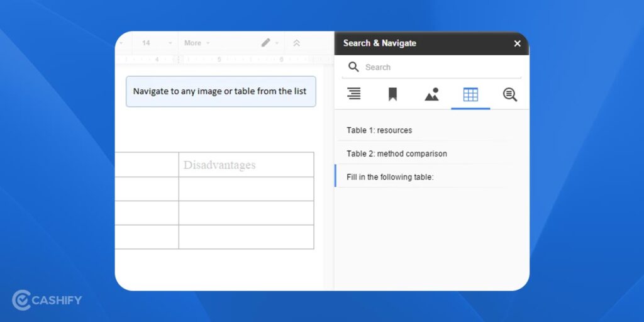The height and width of the screenshot is (322, 644).
Task: Close the Search & Navigate panel
Action: pyautogui.click(x=517, y=43)
